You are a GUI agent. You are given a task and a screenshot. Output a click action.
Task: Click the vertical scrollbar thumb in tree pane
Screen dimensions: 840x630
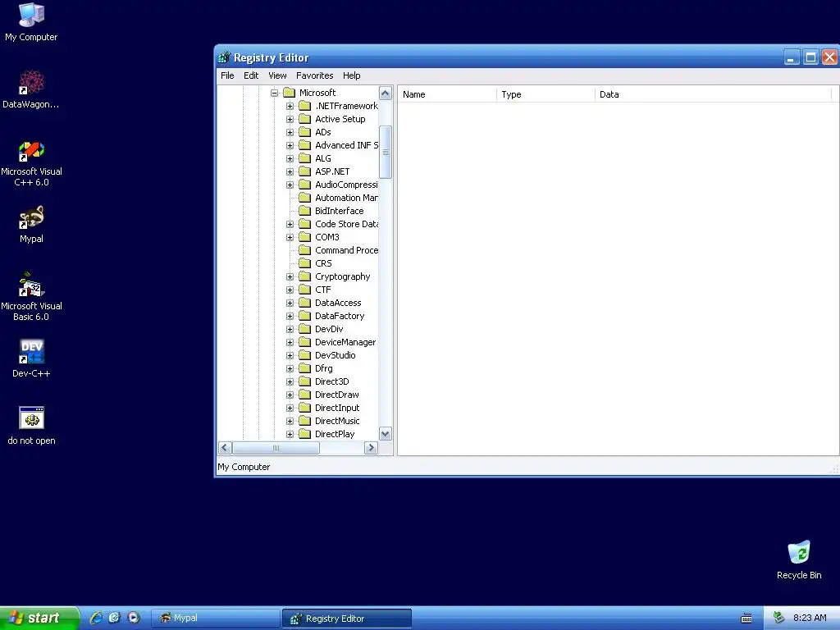[x=386, y=152]
